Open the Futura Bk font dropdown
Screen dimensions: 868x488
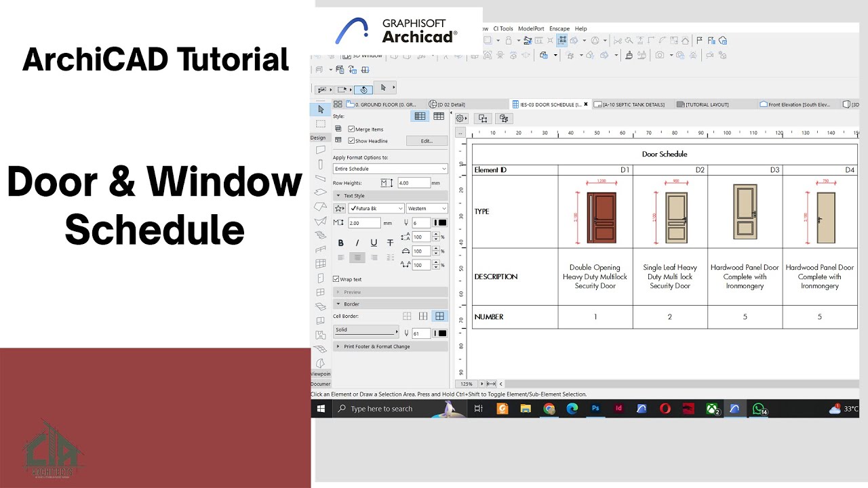pos(376,208)
